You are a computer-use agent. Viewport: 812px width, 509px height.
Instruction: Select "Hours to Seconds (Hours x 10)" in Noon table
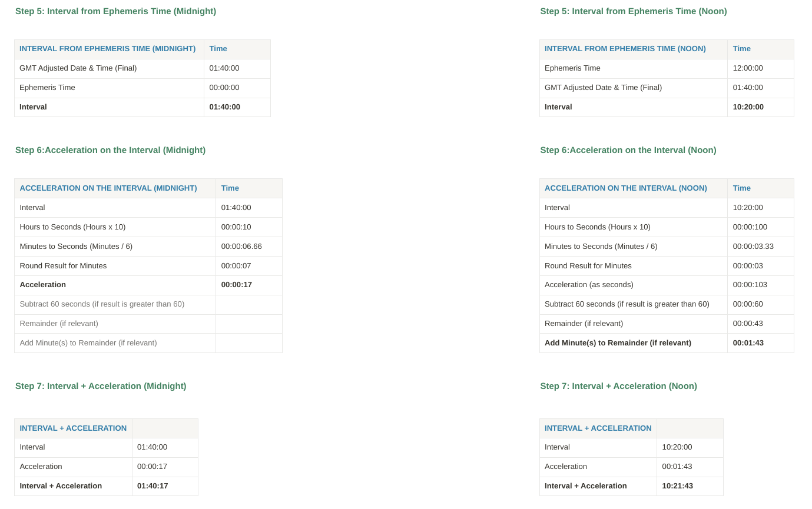598,227
